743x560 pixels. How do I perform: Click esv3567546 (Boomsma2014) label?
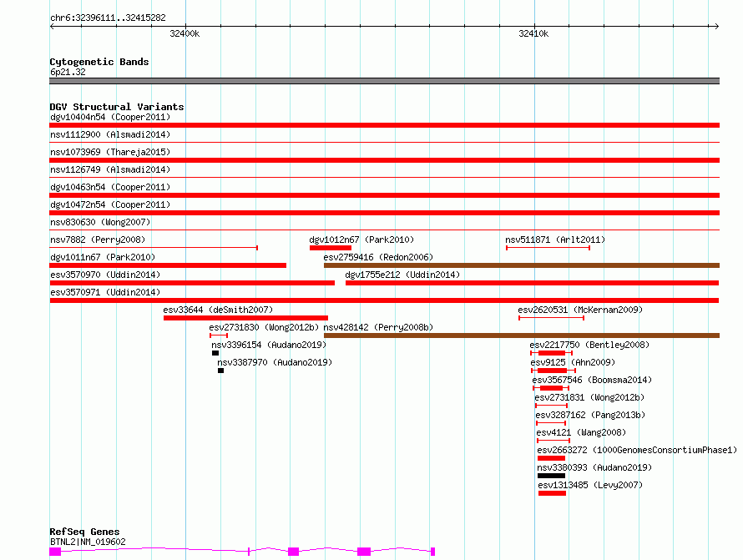(592, 380)
